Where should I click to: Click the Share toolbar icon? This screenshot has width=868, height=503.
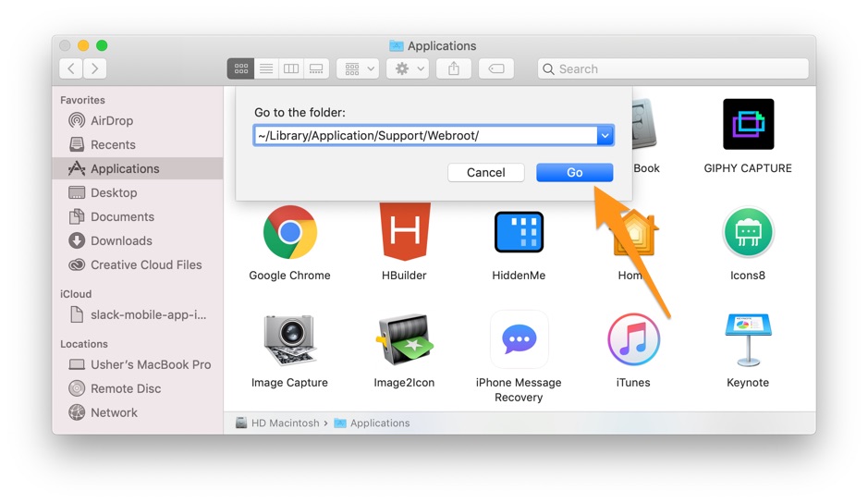coord(454,68)
